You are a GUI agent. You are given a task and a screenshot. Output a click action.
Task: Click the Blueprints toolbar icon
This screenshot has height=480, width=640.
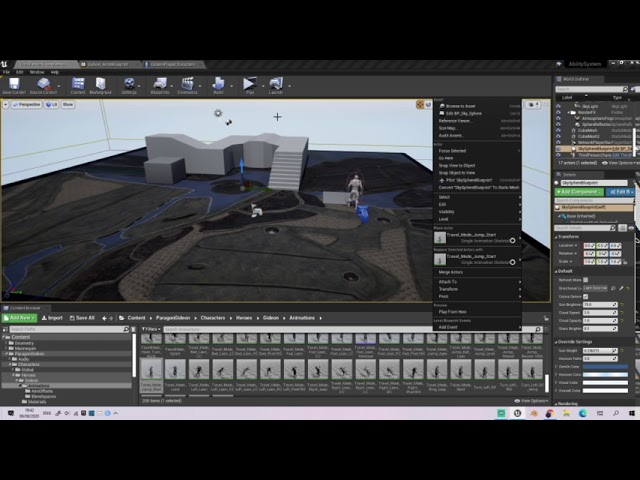[160, 84]
